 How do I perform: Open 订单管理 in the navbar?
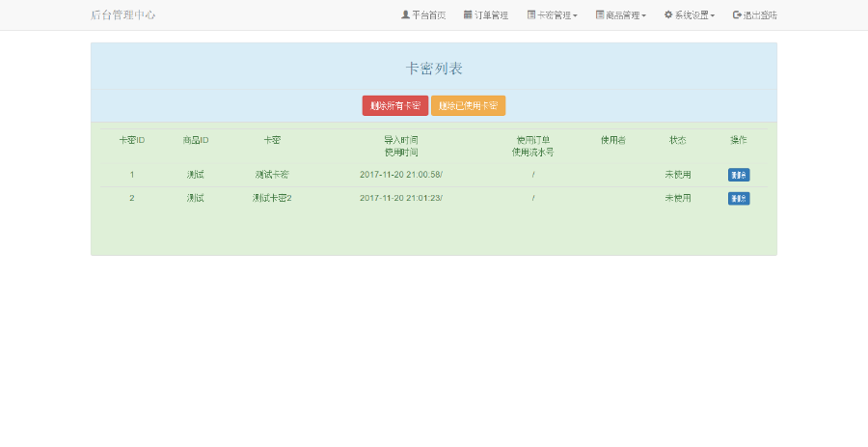point(486,14)
